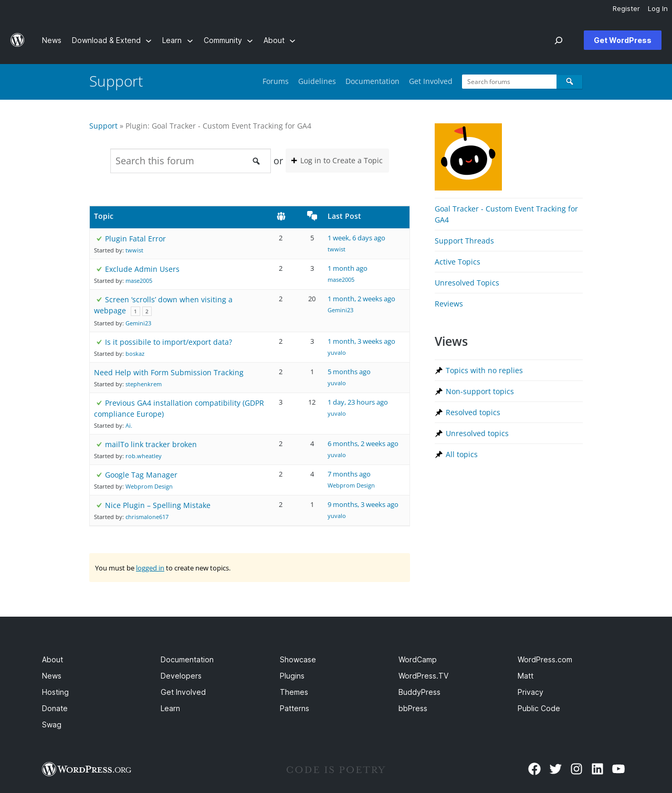Click the pin icon beside Topics with no replies
Screen dimensions: 672x793
coord(439,371)
